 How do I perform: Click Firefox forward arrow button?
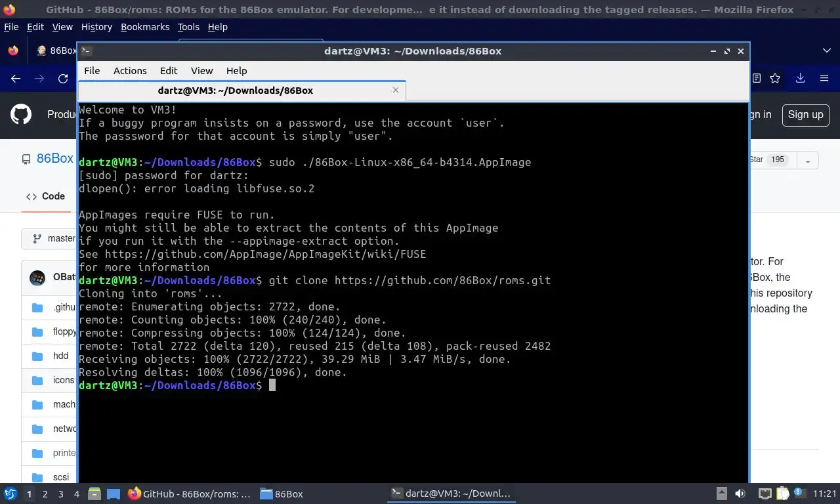coord(39,78)
